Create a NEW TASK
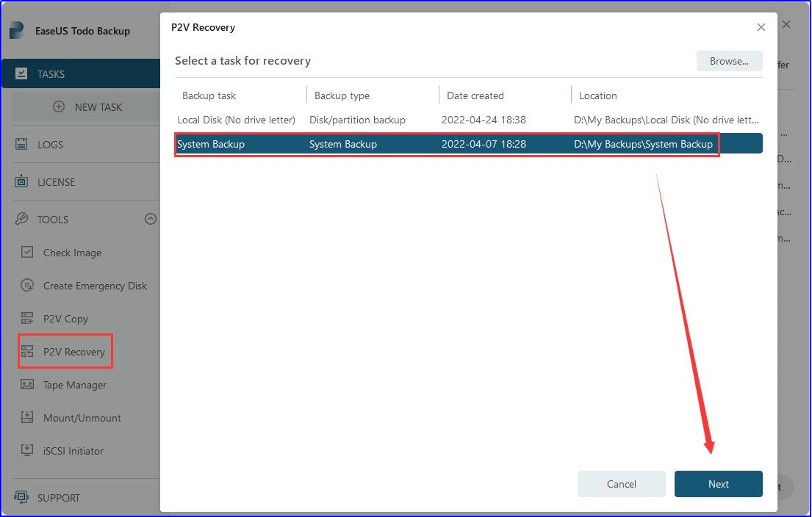The width and height of the screenshot is (812, 517). click(86, 107)
